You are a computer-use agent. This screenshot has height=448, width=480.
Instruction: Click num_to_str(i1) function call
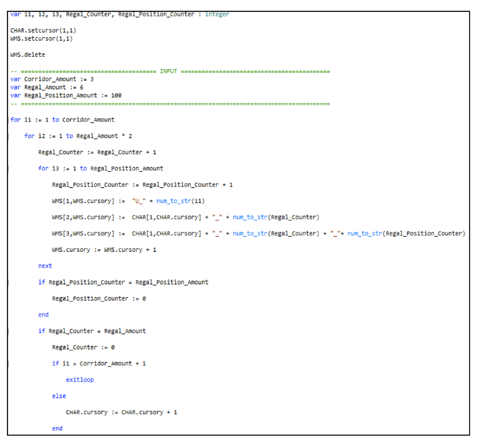pos(180,201)
